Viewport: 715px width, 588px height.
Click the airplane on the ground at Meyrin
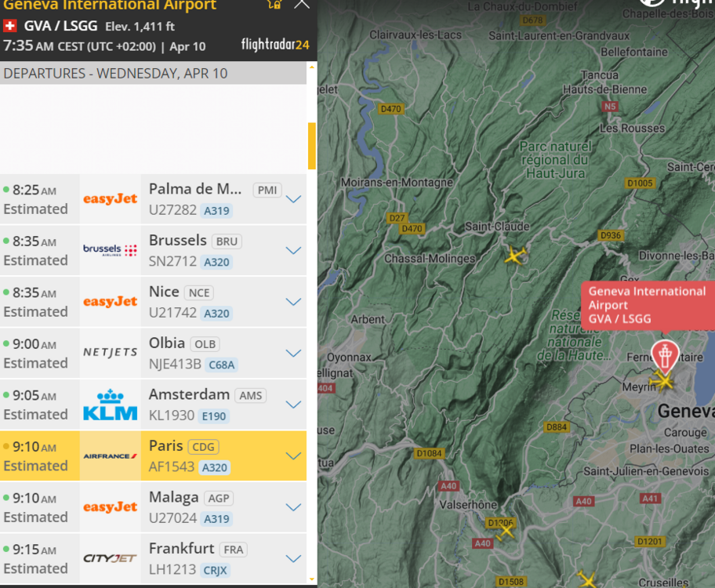[x=664, y=382]
